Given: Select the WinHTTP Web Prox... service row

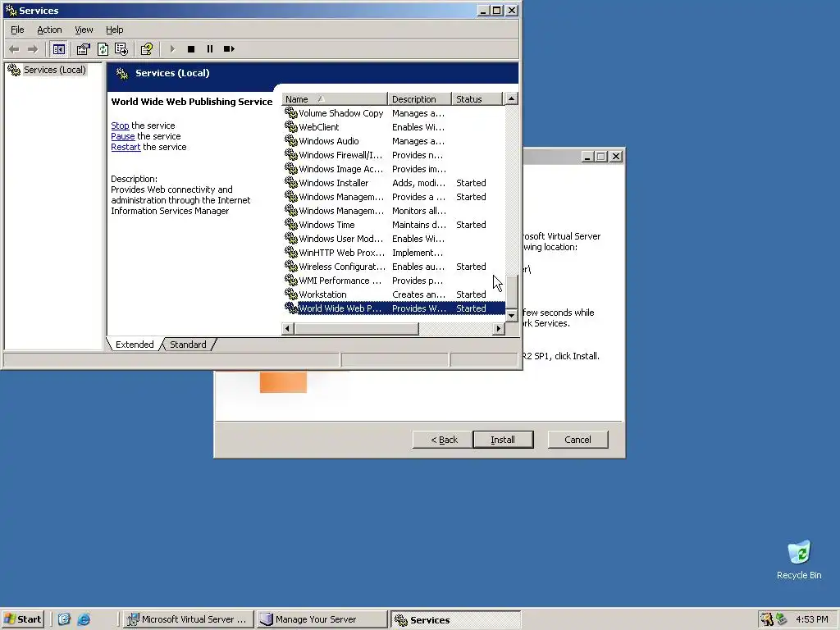Looking at the screenshot, I should point(394,253).
